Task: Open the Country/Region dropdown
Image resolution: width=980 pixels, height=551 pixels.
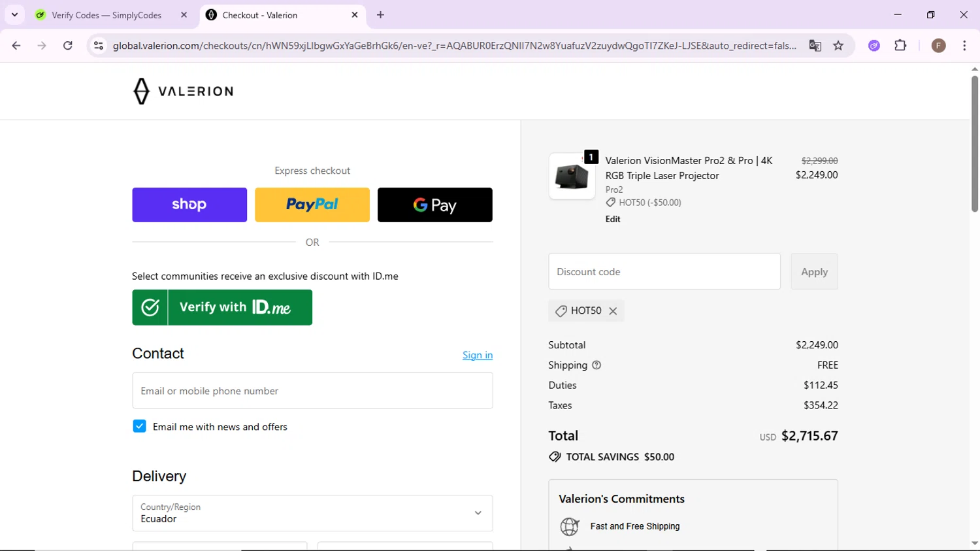Action: coord(312,513)
